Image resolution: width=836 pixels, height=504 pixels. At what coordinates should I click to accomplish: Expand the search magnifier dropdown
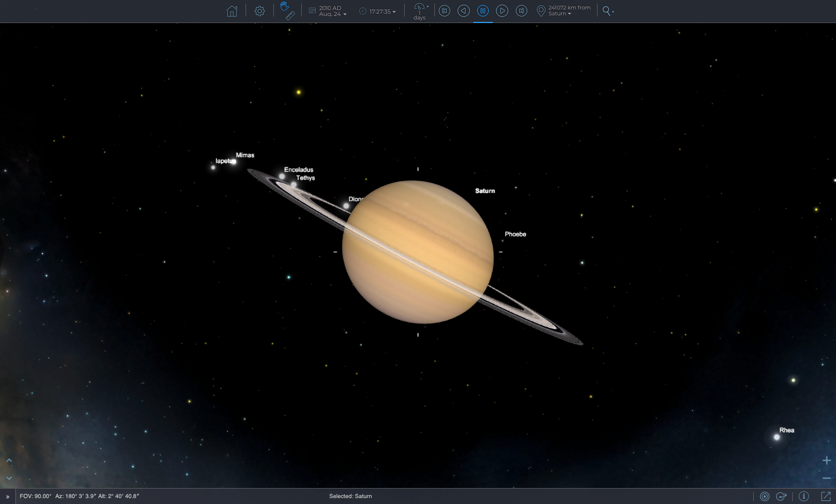608,11
